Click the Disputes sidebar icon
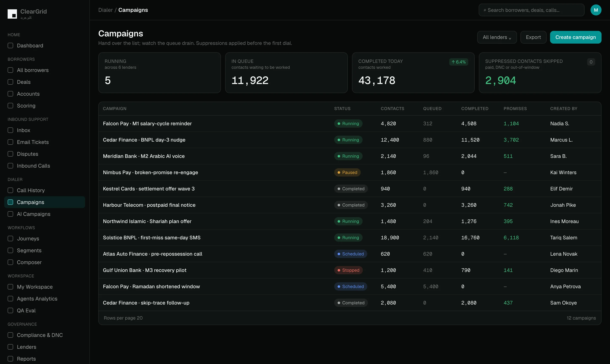Screen dimensions: 610x364 click(10, 154)
